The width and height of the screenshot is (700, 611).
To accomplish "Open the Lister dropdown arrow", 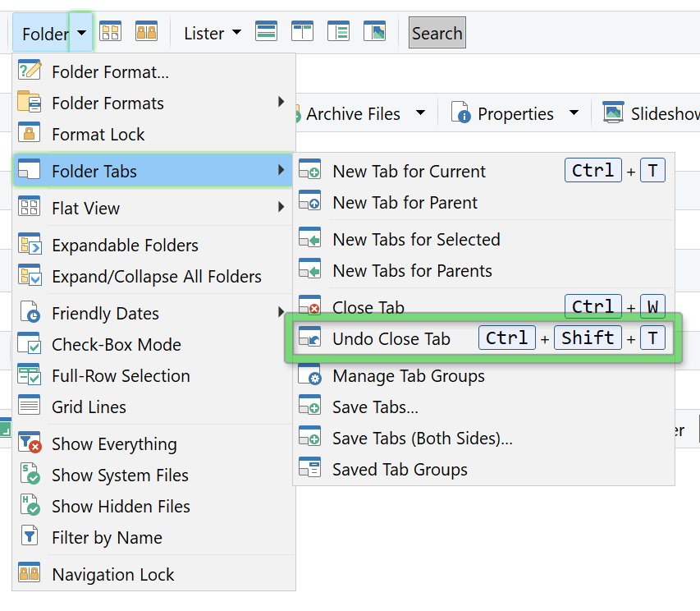I will (x=237, y=33).
